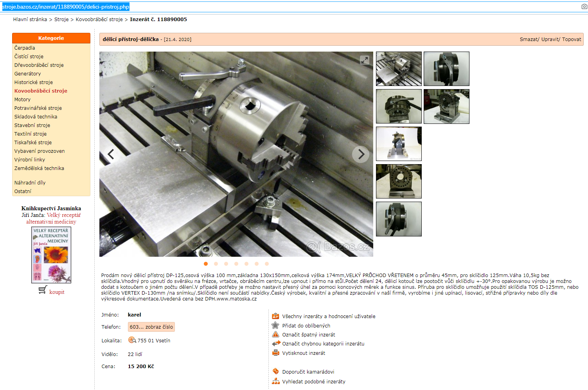Viewport: 588px width, 390px height.
Task: Open the Zemědělská technika category
Action: click(39, 168)
